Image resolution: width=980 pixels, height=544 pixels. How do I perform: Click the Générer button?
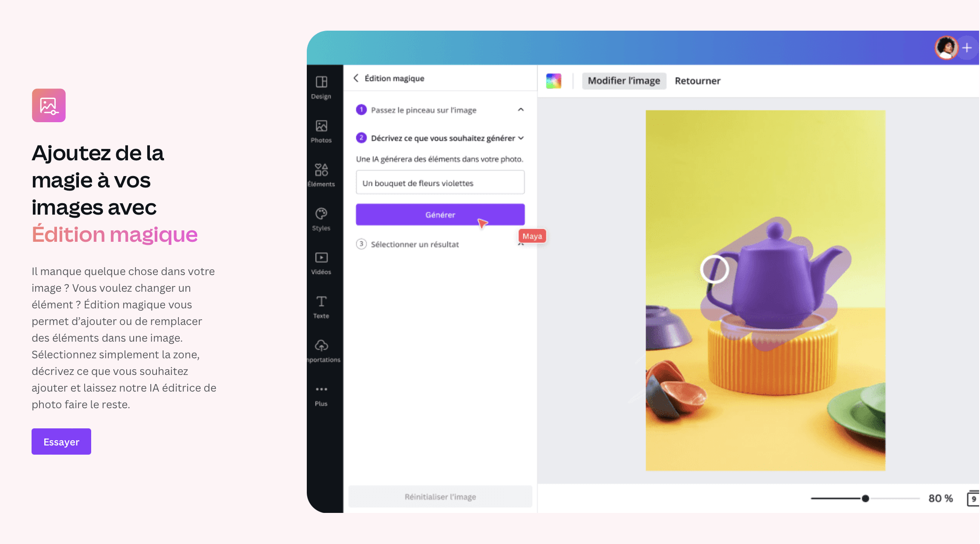(440, 215)
